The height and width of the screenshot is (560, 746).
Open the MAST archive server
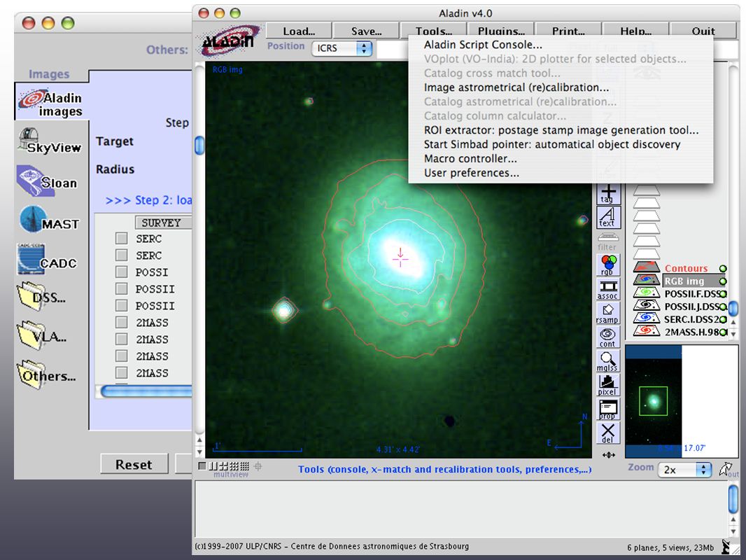[49, 220]
